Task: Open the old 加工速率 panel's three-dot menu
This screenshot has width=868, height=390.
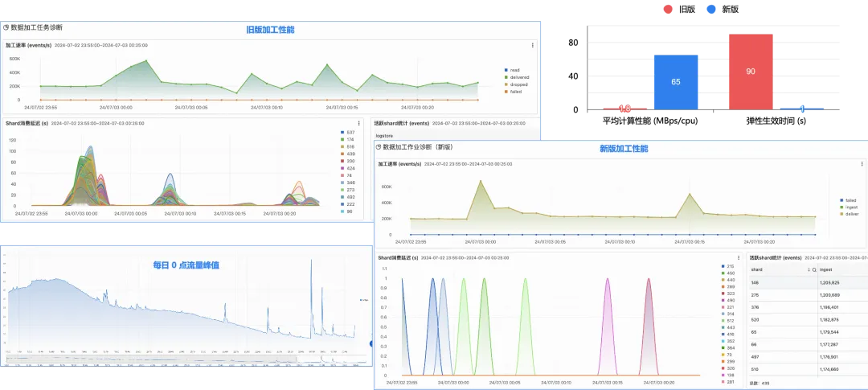Action: (x=532, y=45)
